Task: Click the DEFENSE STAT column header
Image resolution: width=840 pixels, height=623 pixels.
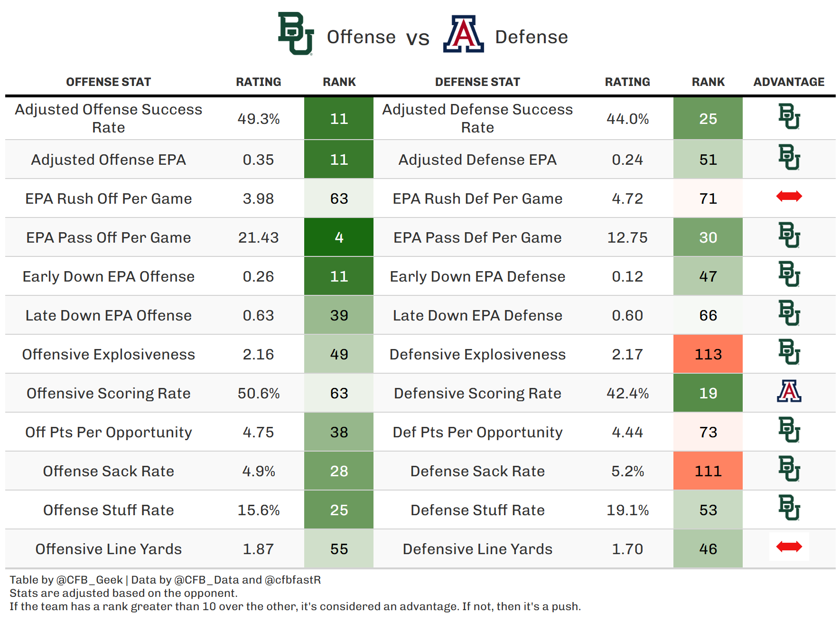Action: (477, 82)
